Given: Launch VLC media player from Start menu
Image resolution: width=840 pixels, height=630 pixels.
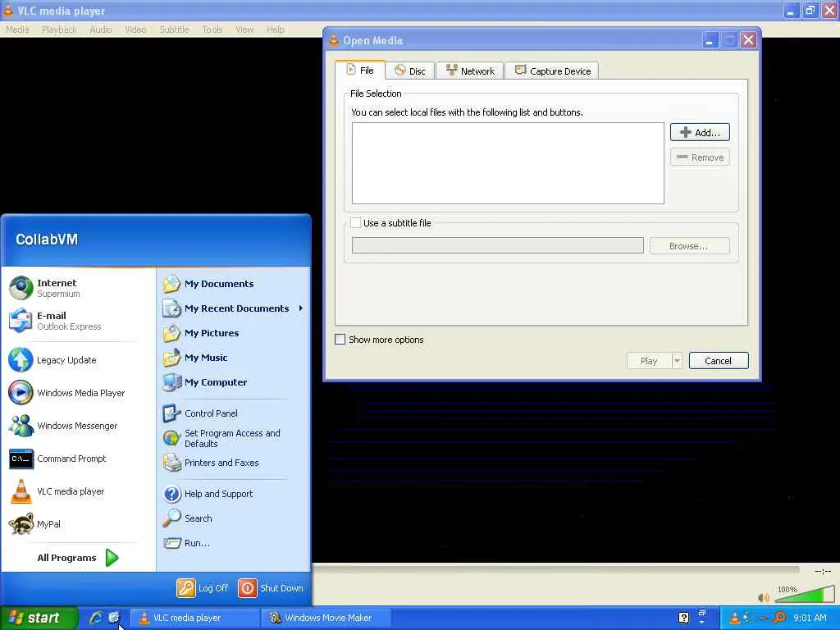Looking at the screenshot, I should (75, 491).
